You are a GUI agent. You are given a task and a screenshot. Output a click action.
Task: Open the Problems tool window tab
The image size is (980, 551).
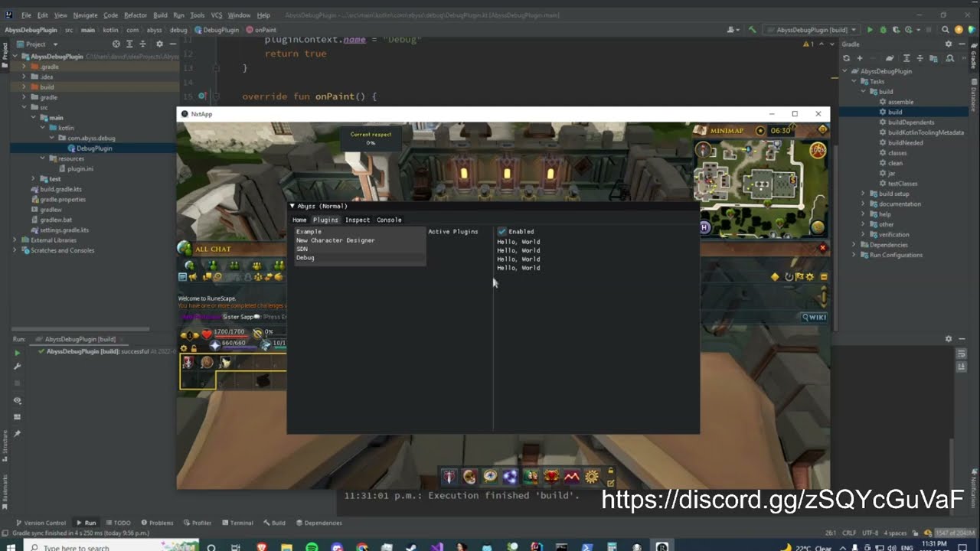coord(156,523)
